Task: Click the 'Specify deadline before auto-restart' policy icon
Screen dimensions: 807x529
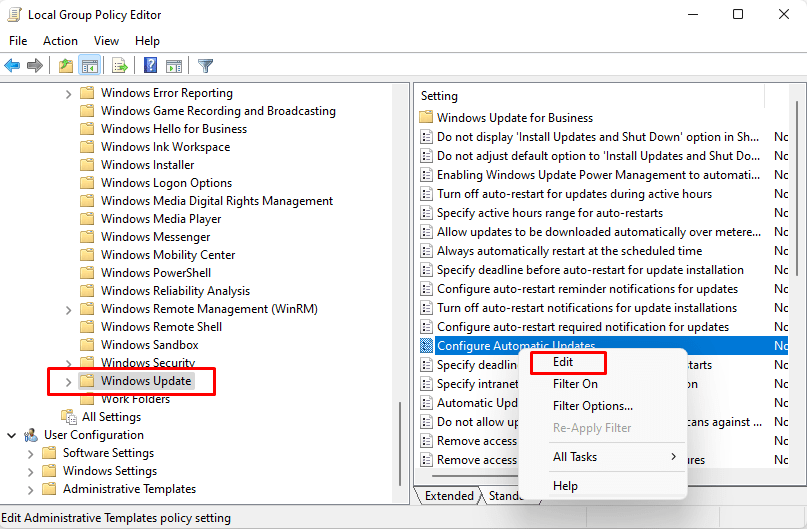Action: 426,270
